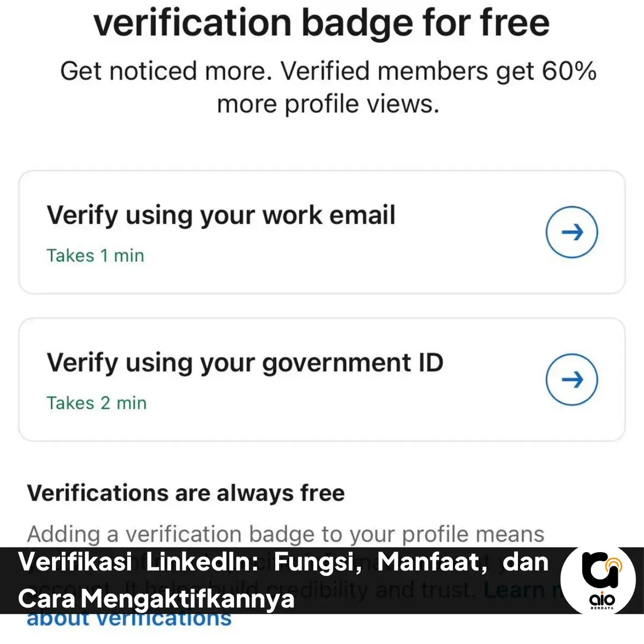Click the "Verifikasi LinkedIn" caption text
Image resolution: width=644 pixels, height=644 pixels.
[138, 562]
